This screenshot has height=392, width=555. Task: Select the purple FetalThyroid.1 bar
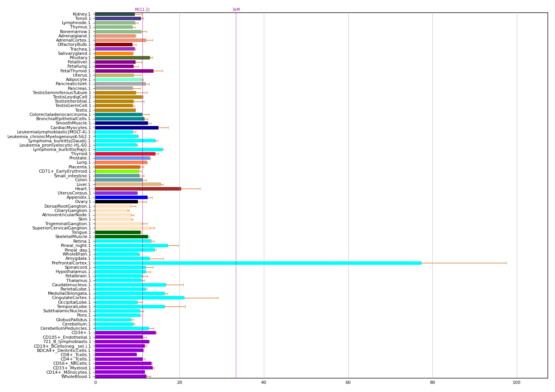tap(124, 71)
